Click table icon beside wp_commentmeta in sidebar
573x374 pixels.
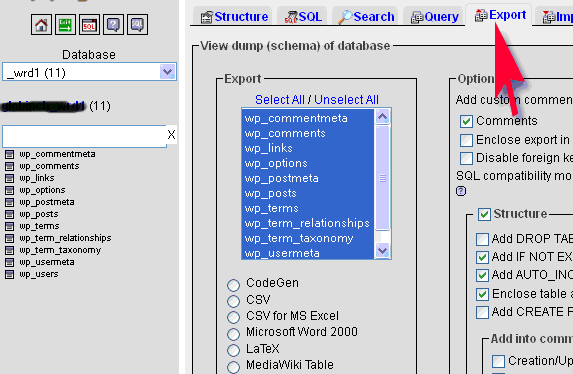click(x=10, y=154)
